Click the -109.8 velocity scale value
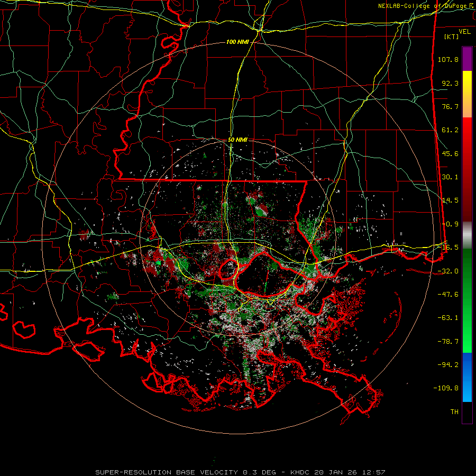This screenshot has height=476, width=476. coord(446,388)
